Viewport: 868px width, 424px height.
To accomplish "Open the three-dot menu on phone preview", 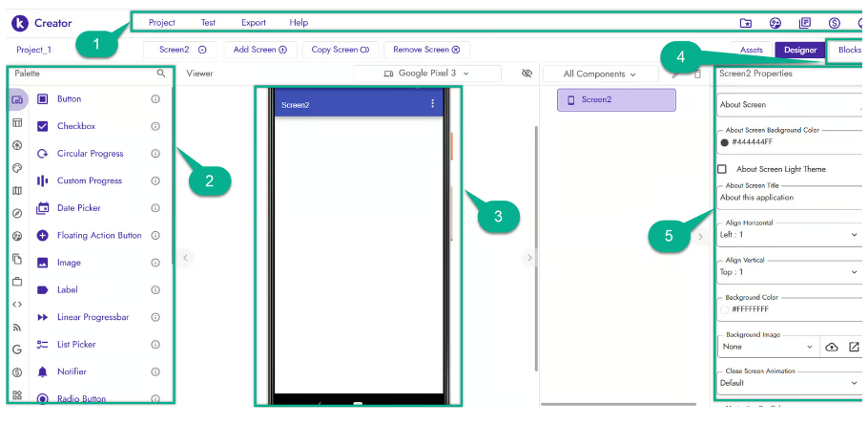I will click(433, 104).
